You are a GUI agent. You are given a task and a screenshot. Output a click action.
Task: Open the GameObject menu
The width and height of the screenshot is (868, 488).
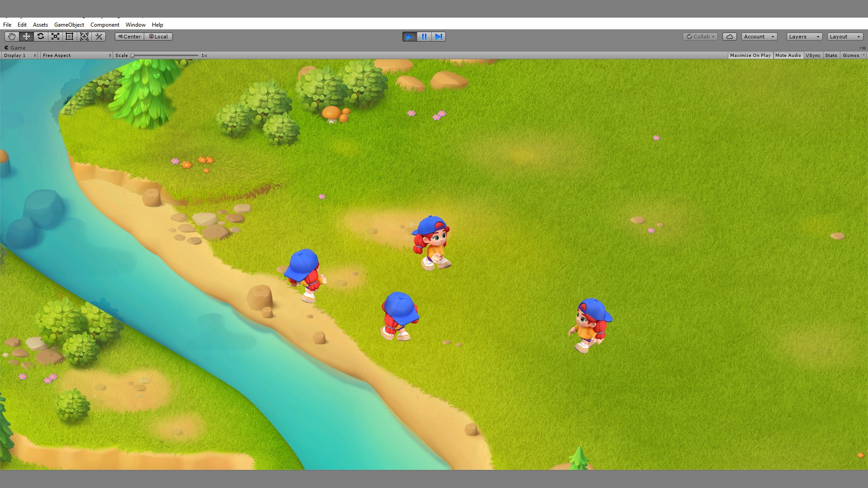69,25
